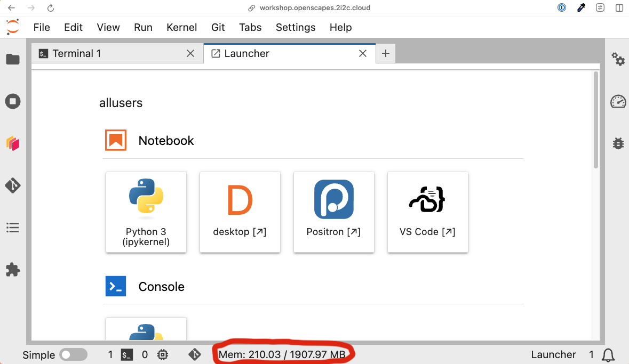Image resolution: width=629 pixels, height=364 pixels.
Task: Click status bar terminal count icon
Action: 127,355
